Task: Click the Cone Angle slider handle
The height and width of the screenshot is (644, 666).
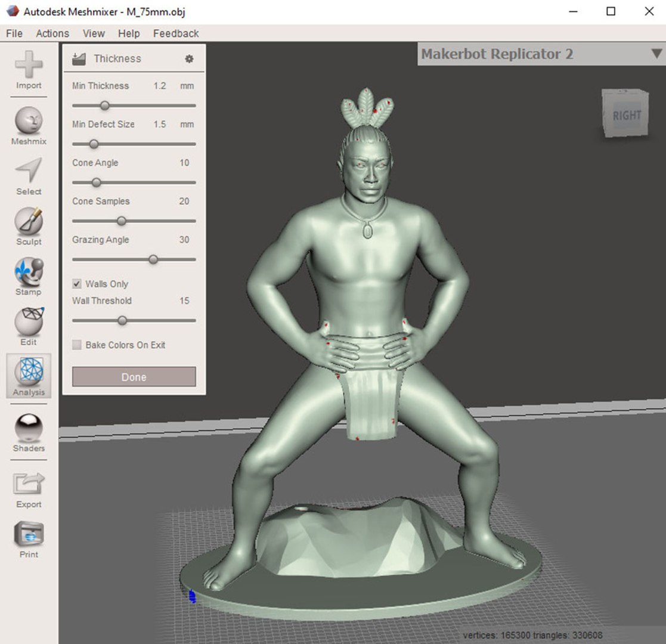Action: tap(97, 182)
